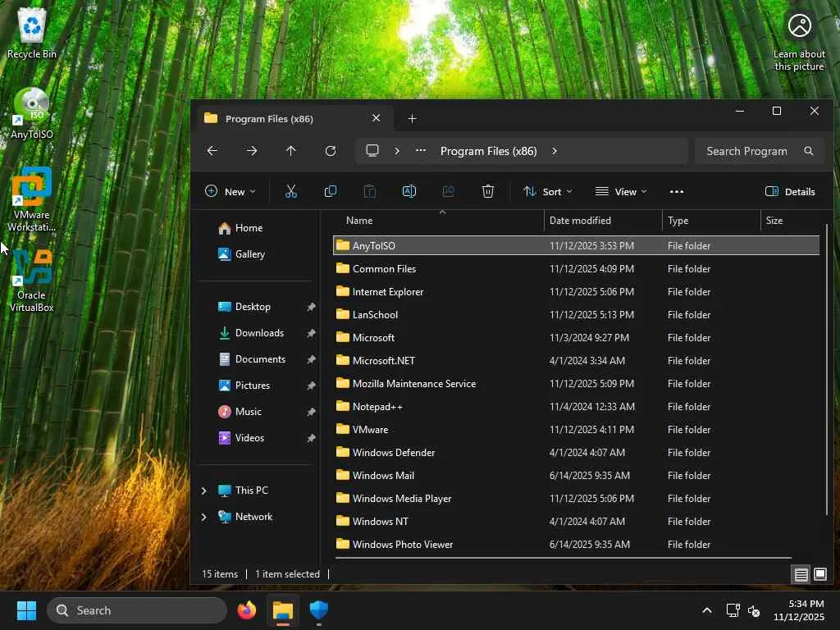
Task: Open Downloads in the navigation pane
Action: coord(259,333)
